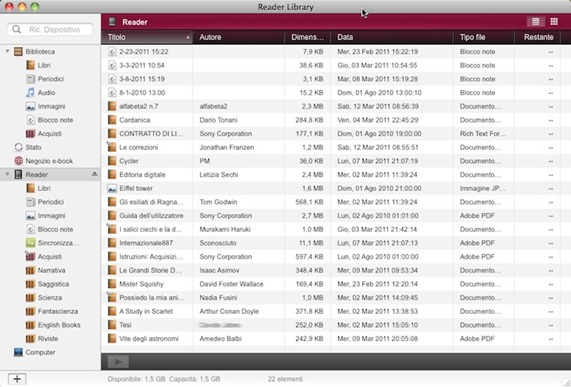Screen dimensions: 571x387
Task: Select the Le Grandi Storie D... row
Action: pos(336,270)
